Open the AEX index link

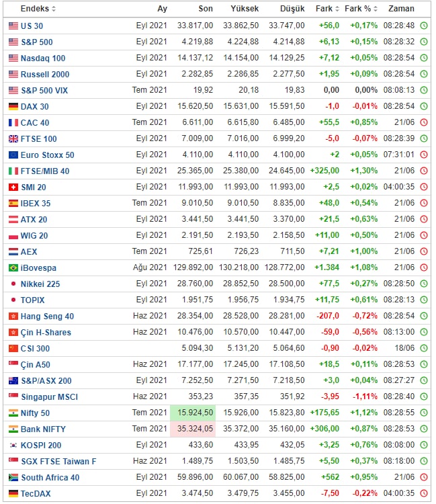coord(29,252)
